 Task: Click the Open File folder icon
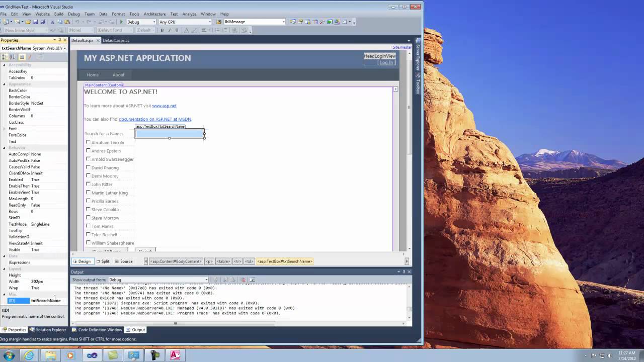[x=28, y=22]
